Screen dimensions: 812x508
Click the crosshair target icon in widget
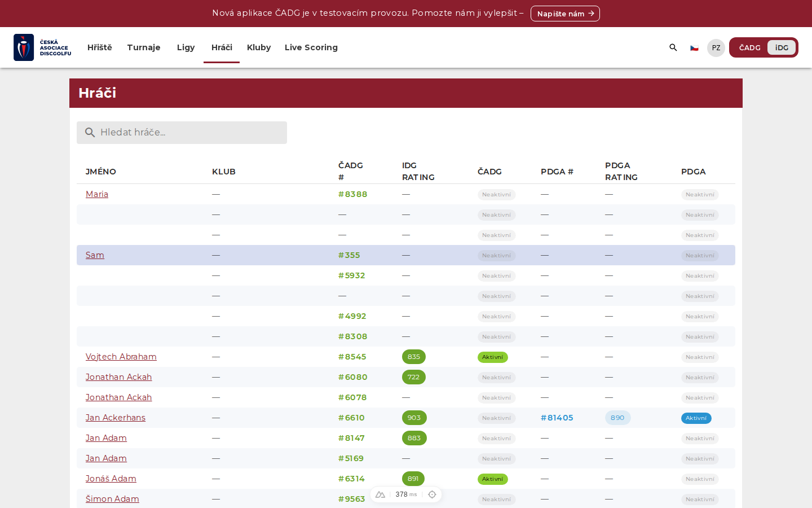pos(433,494)
